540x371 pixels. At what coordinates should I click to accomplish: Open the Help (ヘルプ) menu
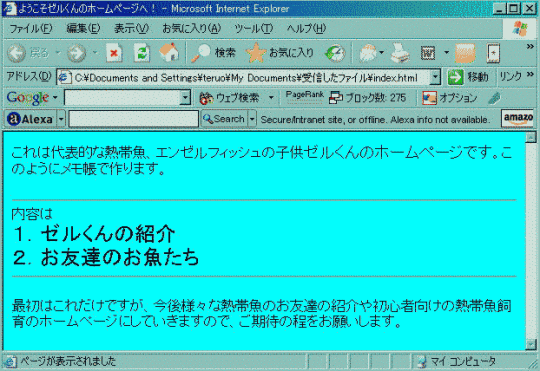click(306, 29)
